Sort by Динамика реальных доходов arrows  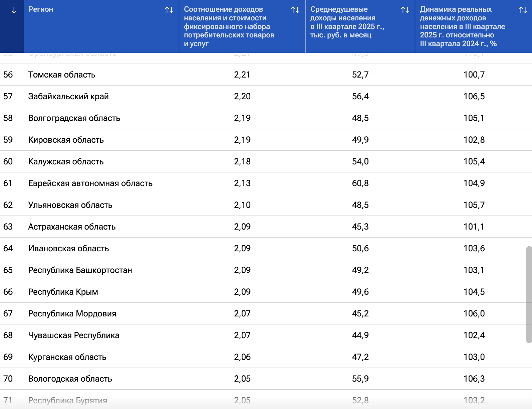[523, 10]
